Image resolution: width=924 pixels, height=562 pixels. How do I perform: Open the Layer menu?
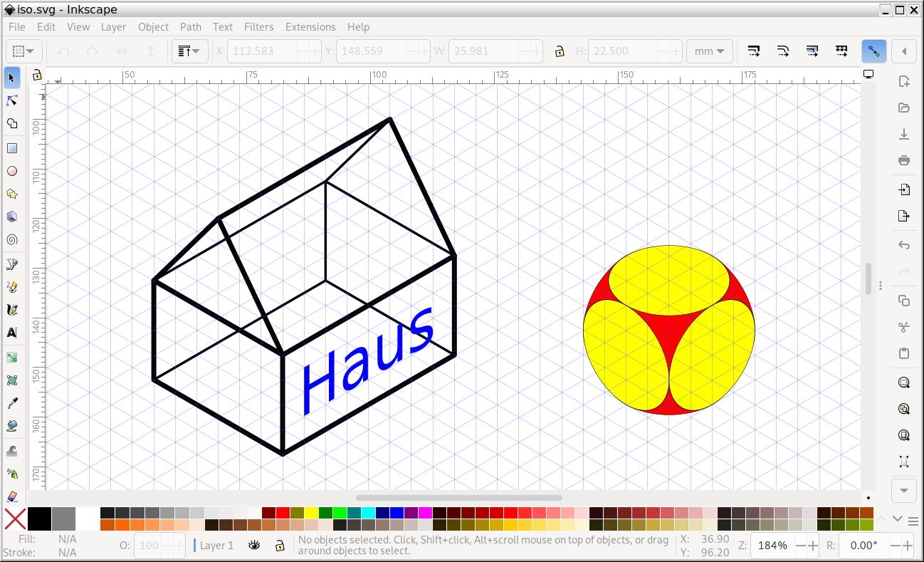click(x=113, y=27)
